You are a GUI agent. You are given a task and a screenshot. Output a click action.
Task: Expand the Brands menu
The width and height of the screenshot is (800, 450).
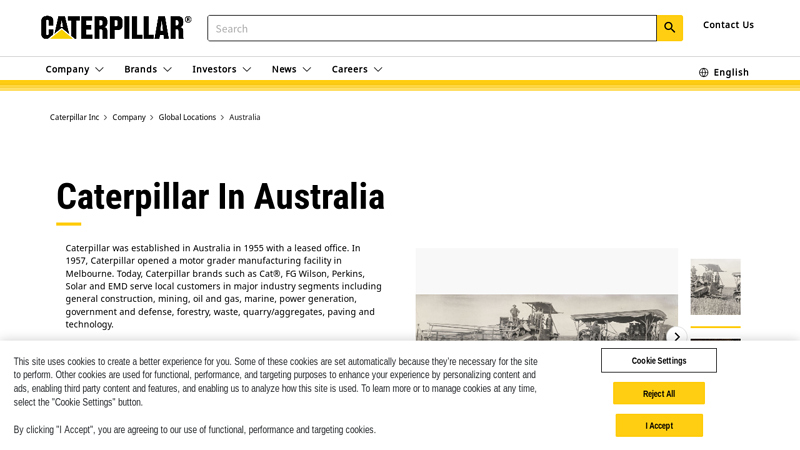[148, 69]
